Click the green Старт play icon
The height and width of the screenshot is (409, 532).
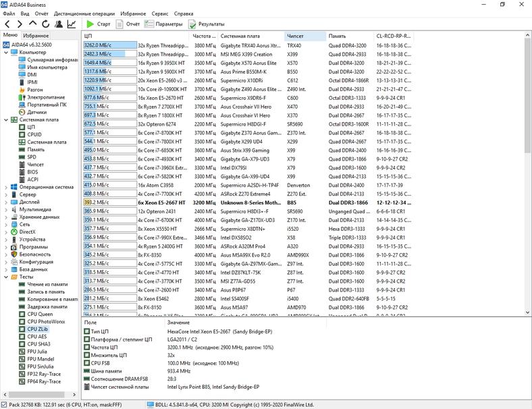(x=90, y=24)
